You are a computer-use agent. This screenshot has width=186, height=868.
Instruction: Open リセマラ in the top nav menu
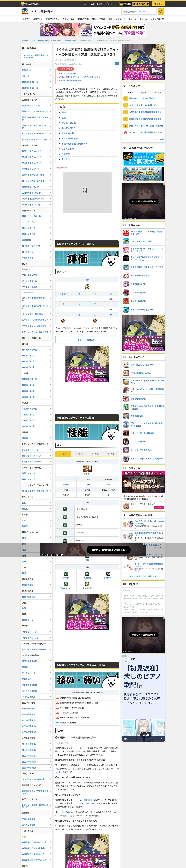(26, 19)
